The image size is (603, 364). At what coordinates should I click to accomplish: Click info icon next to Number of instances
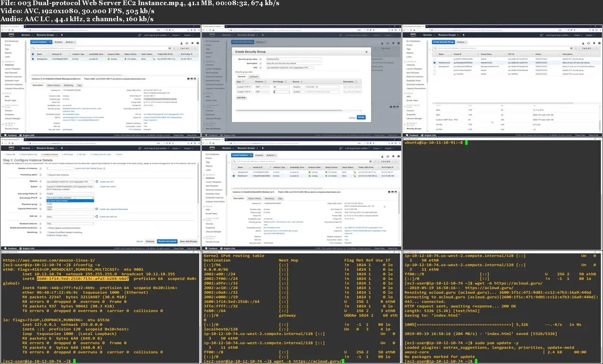41,168
